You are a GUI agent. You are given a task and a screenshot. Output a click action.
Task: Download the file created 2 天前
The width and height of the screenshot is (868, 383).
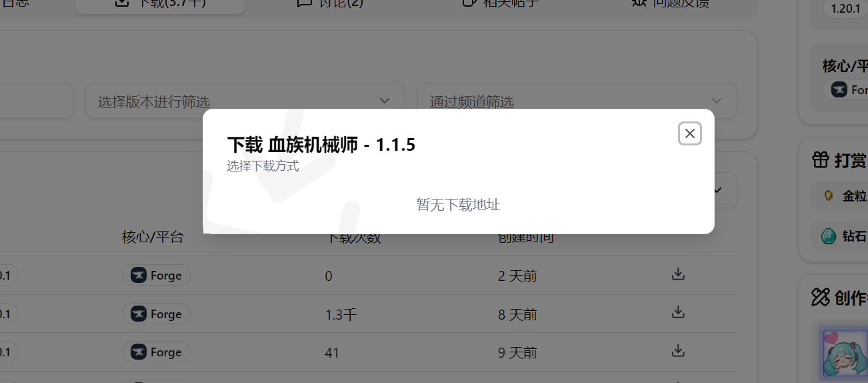point(678,274)
